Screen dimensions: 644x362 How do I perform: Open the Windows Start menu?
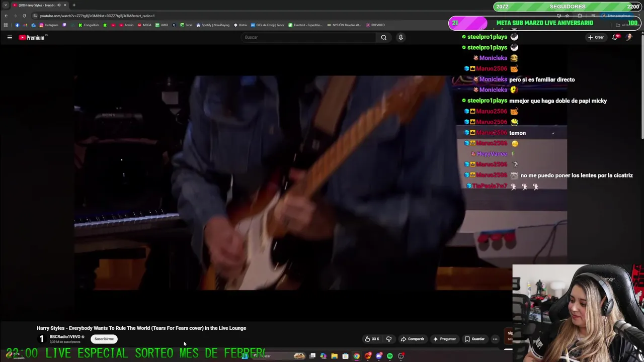click(245, 356)
